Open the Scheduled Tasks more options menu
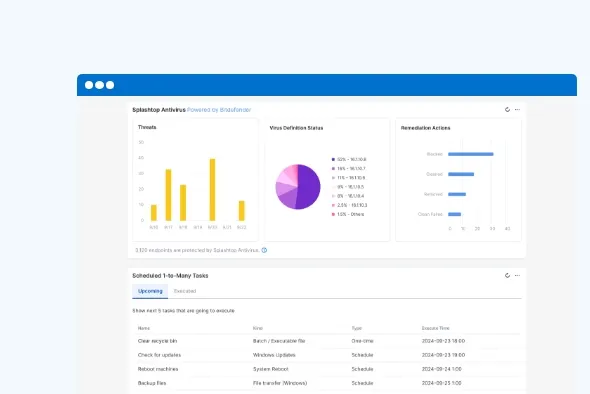 click(x=517, y=275)
